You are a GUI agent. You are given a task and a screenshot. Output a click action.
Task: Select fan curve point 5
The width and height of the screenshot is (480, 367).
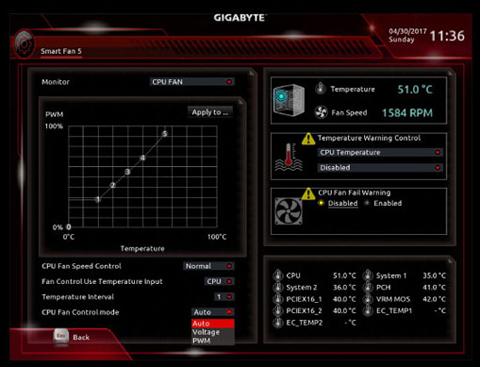pos(165,133)
